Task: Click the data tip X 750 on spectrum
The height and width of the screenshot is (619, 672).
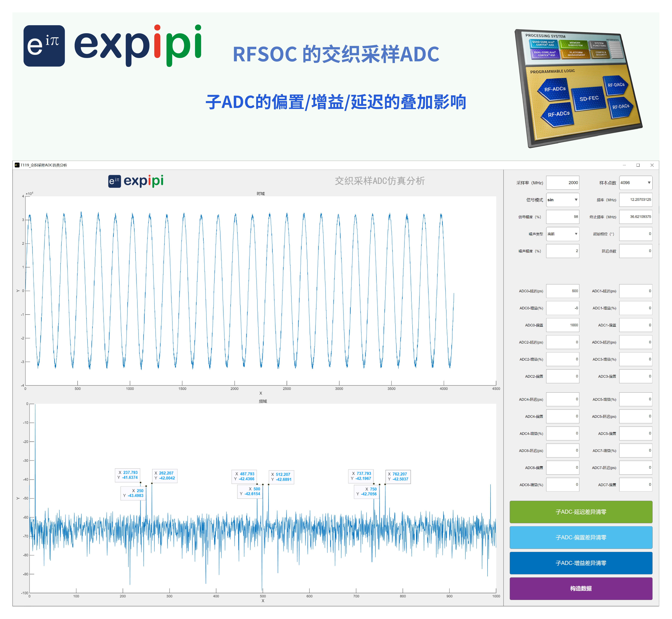Action: (367, 491)
